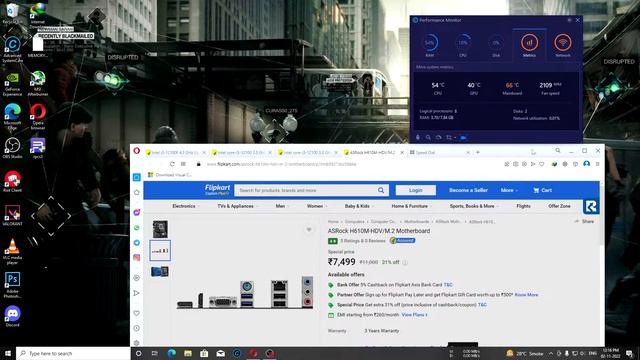Viewport: 640px width, 360px height.
Task: Open the Flights menu item
Action: 523,206
